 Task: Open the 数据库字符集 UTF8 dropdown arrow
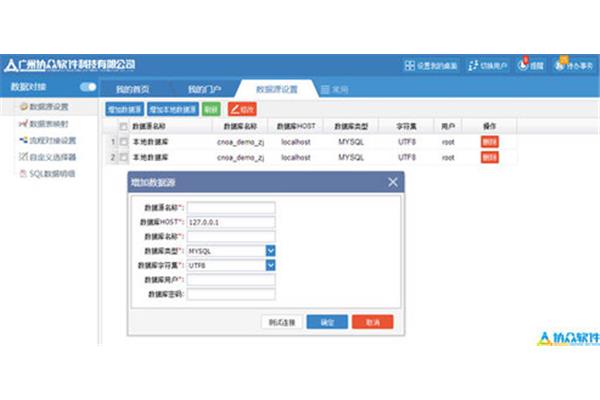(271, 265)
